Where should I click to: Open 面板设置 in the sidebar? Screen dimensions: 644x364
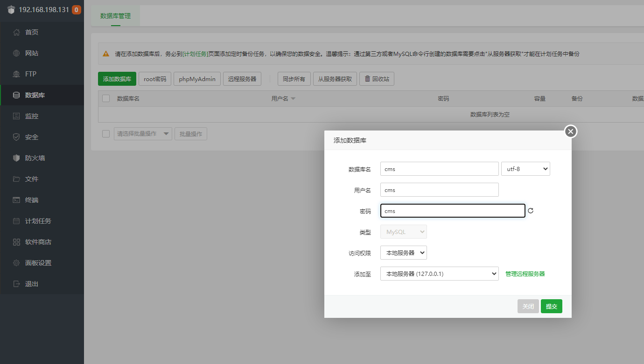pos(42,263)
